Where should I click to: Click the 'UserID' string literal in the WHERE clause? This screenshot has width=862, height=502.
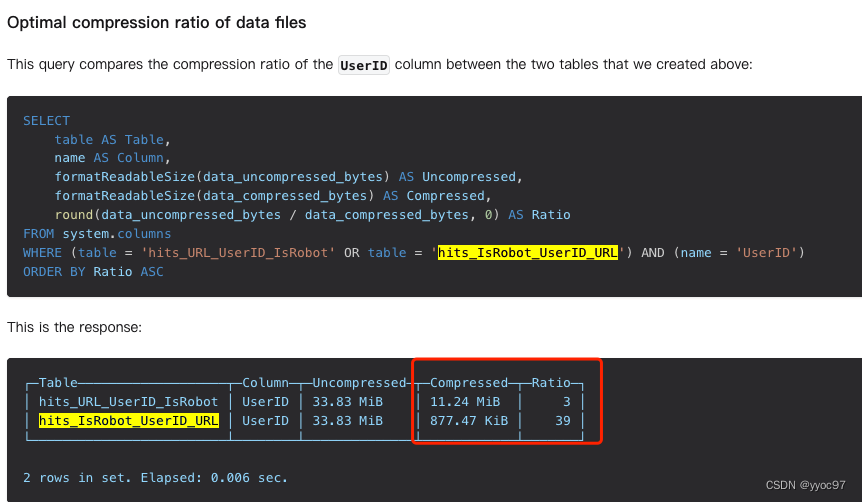point(766,253)
